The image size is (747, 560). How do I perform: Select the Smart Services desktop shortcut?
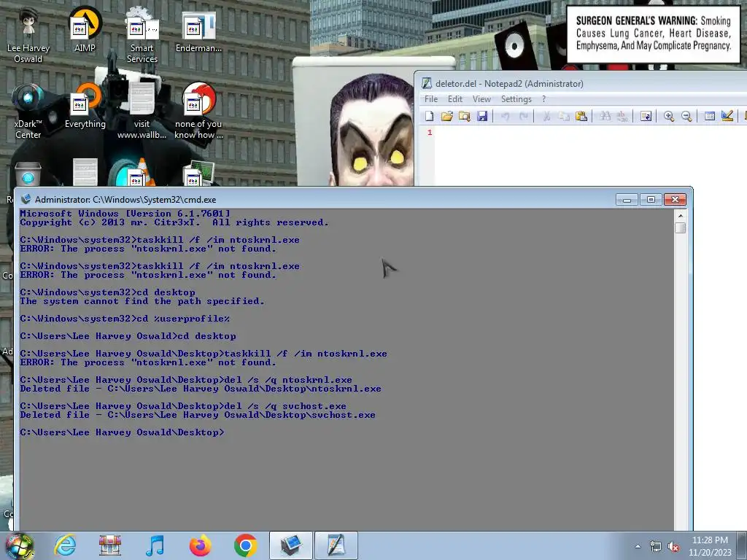click(x=142, y=34)
